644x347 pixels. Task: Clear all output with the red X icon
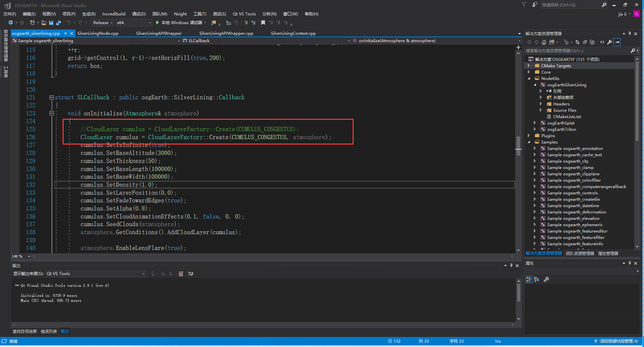[181, 274]
